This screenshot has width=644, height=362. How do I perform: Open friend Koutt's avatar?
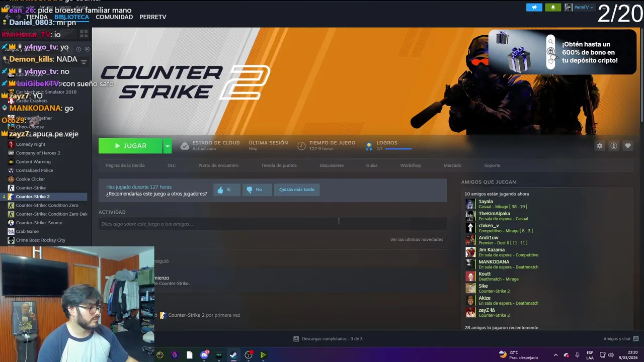[470, 277]
